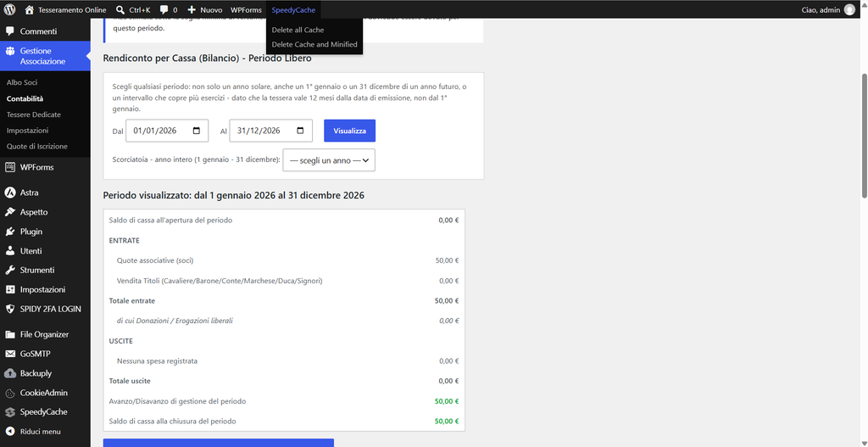Click the plus icon next to Nuovo
The width and height of the screenshot is (868, 447).
tap(192, 9)
